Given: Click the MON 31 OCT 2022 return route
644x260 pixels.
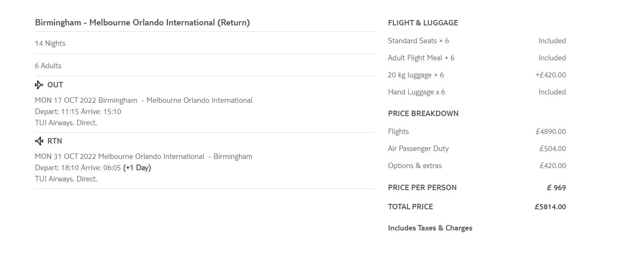Looking at the screenshot, I should pyautogui.click(x=144, y=156).
